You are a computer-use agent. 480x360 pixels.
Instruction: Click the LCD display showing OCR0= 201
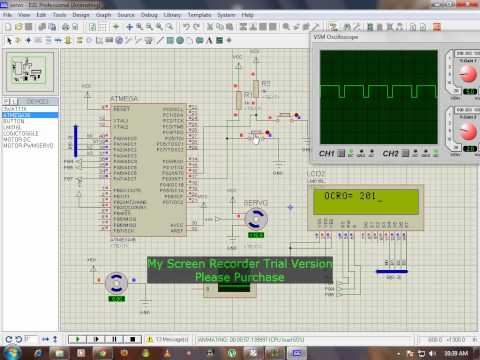[x=365, y=201]
